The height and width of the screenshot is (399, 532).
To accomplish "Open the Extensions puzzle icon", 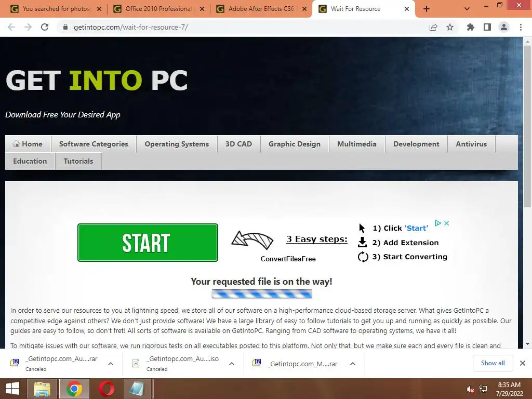I will pos(470,27).
